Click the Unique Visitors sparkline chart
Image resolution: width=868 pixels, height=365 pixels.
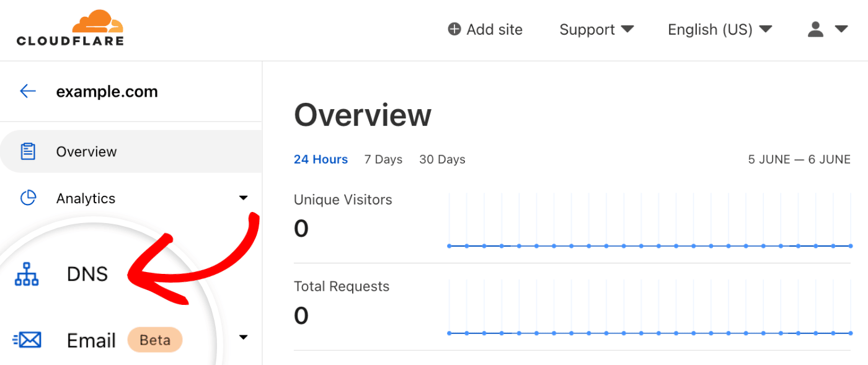(650, 221)
